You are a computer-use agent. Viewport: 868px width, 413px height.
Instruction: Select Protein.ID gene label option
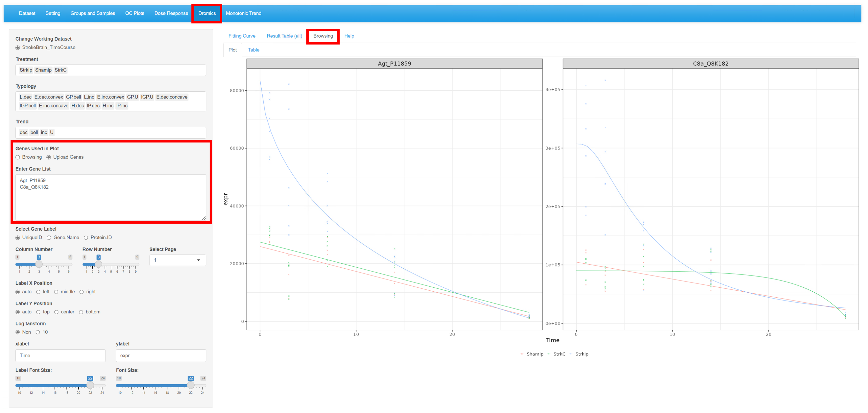(x=86, y=238)
